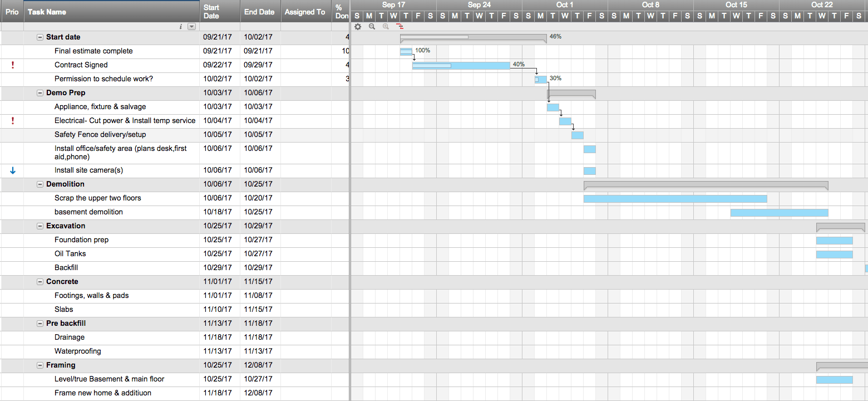This screenshot has width=868, height=401.
Task: Toggle the red critical path icon
Action: click(x=400, y=26)
